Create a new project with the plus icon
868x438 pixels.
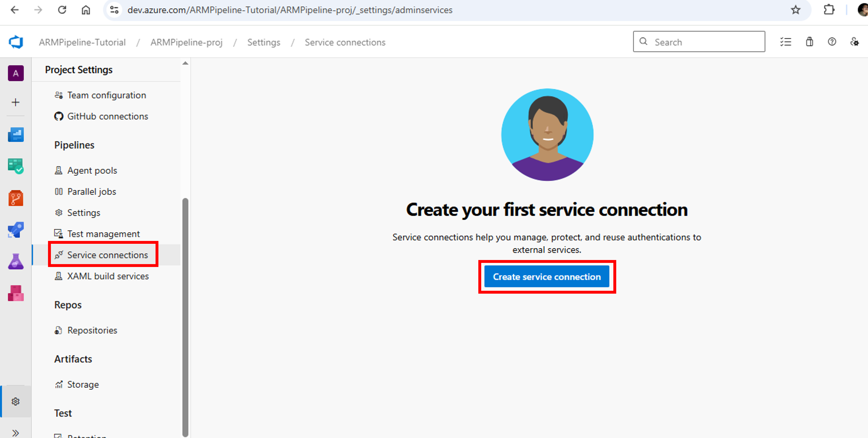click(x=16, y=102)
